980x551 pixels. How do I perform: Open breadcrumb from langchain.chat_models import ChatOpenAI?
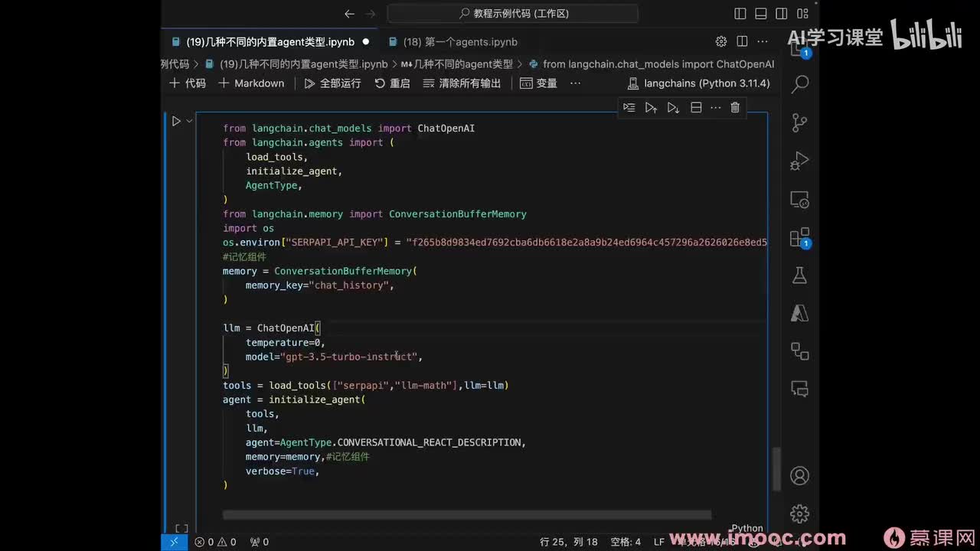[x=652, y=64]
